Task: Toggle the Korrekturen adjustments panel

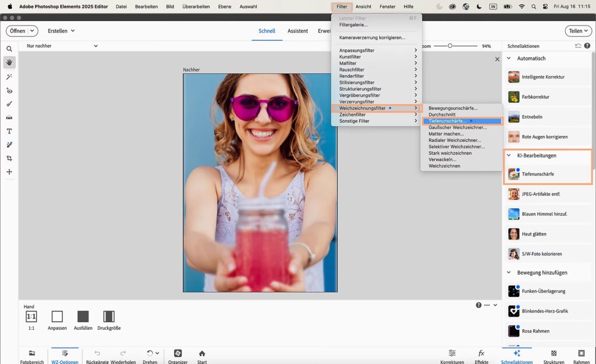Action: [452, 354]
